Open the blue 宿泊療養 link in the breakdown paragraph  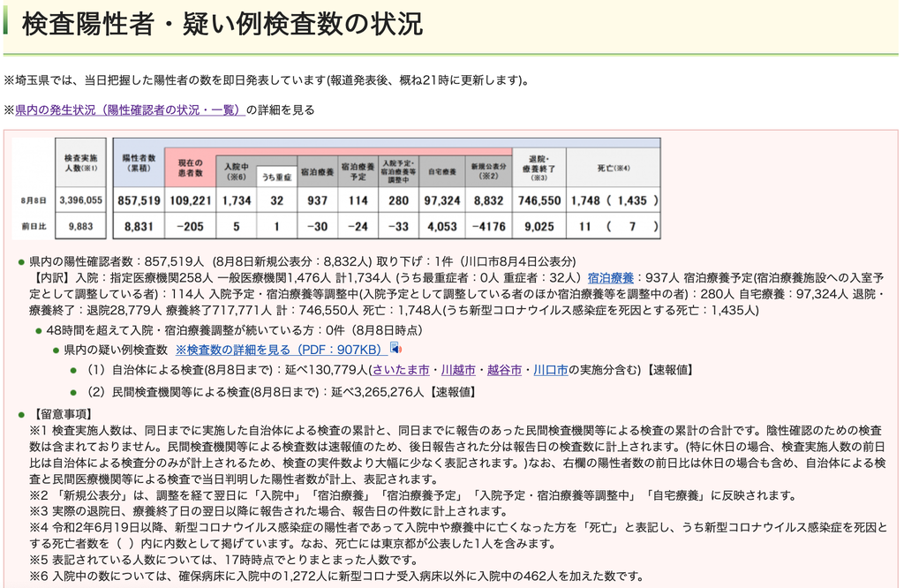click(x=611, y=278)
